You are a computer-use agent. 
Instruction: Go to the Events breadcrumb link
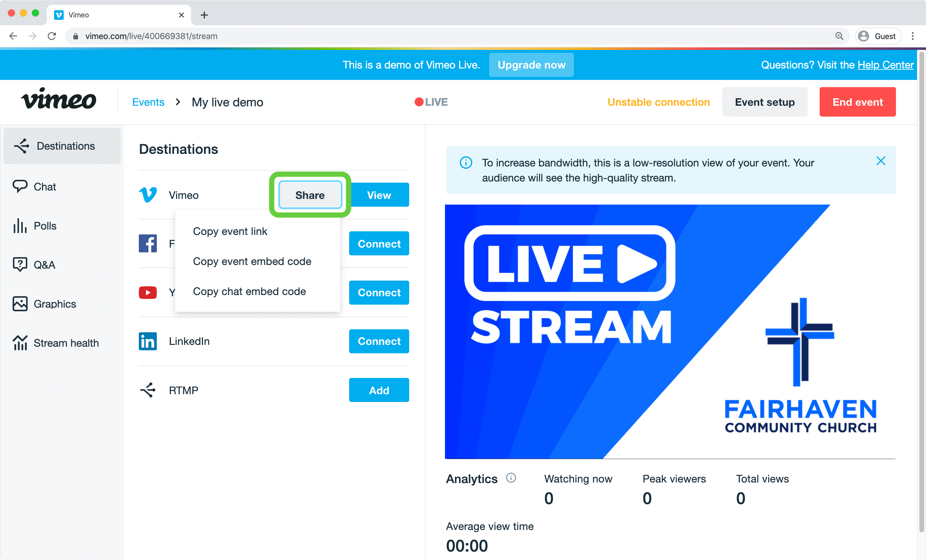point(148,102)
